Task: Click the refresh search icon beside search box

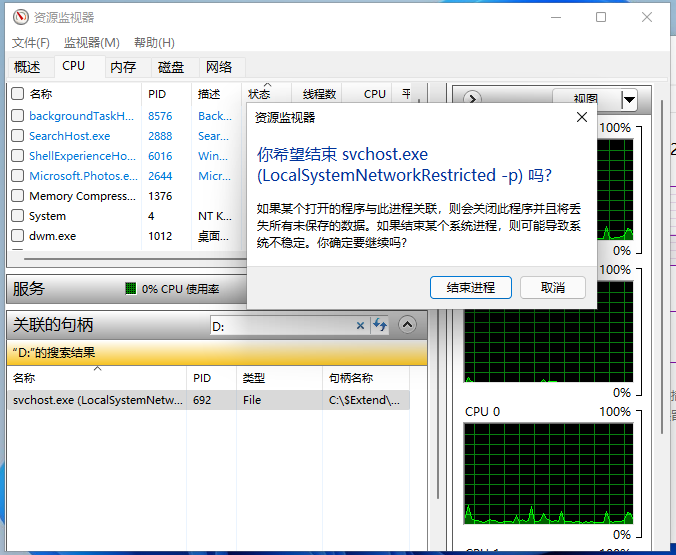Action: coord(380,325)
